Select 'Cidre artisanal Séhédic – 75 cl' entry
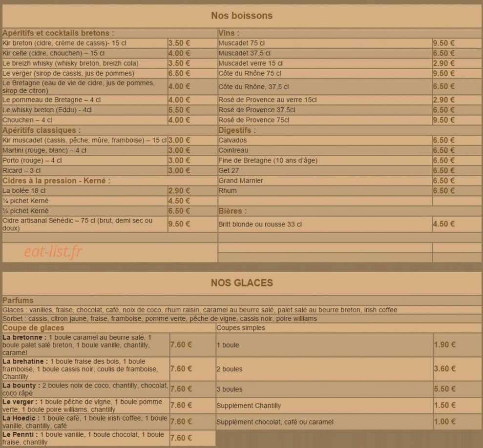483x448 pixels. (77, 224)
